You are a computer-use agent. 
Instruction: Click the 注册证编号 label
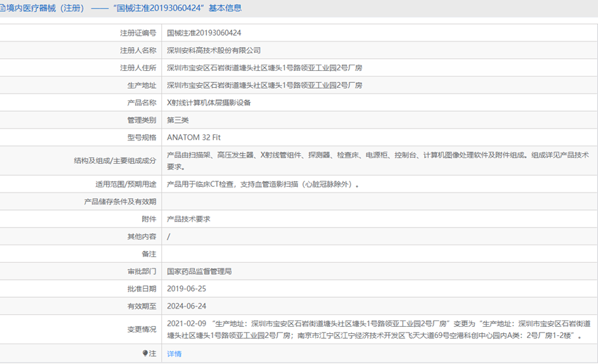tap(138, 33)
